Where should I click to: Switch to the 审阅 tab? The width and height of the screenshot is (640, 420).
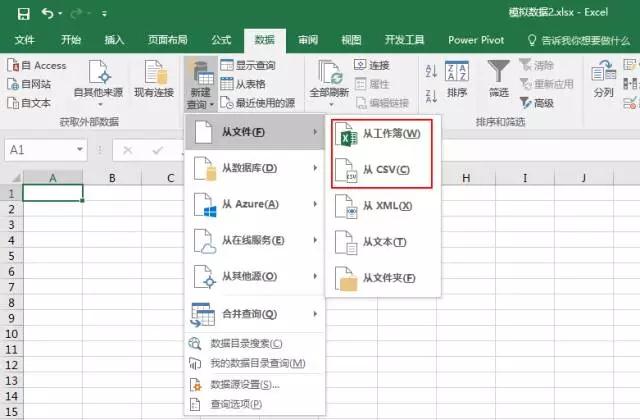(x=308, y=40)
